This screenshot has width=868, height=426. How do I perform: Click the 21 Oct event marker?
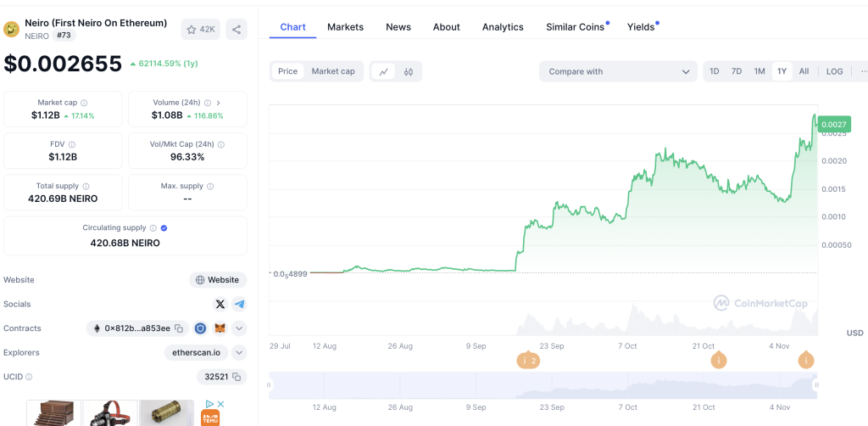click(x=719, y=361)
